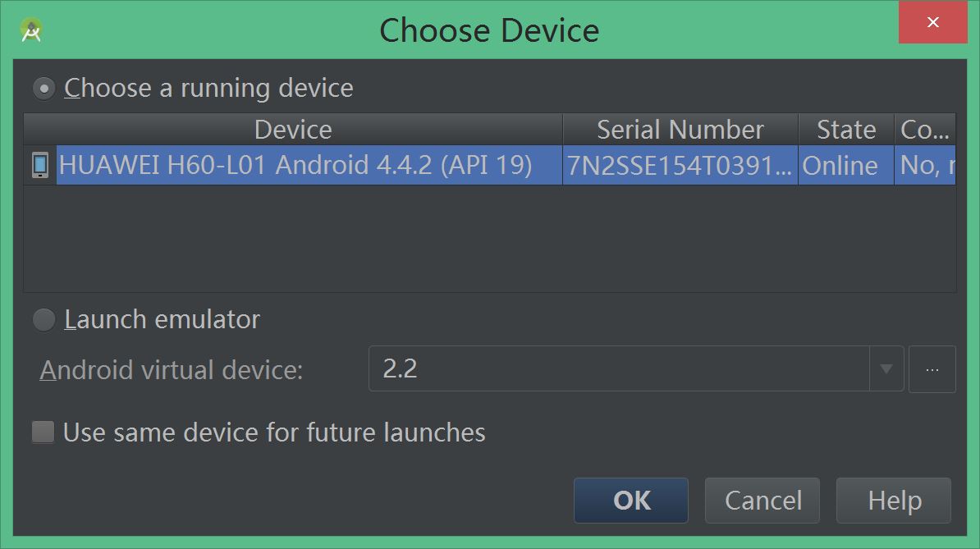Screen dimensions: 980x549
Task: Expand the Android virtual device dropdown arrow
Action: coord(886,369)
